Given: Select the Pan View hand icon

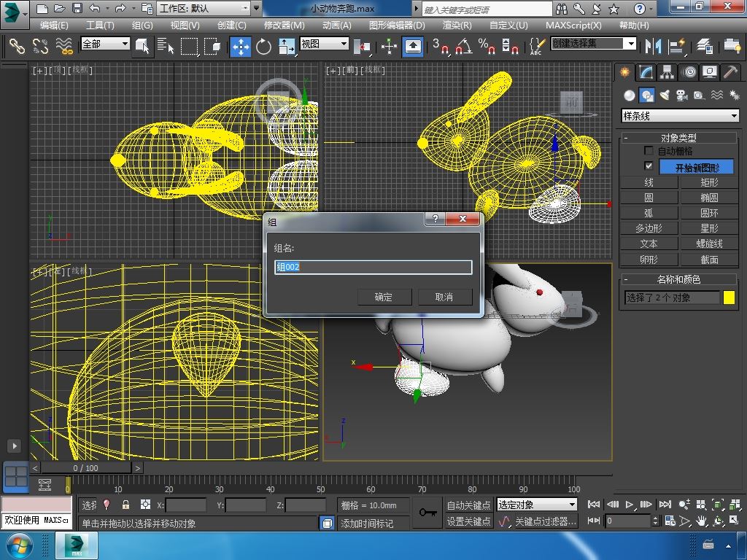Looking at the screenshot, I should coord(701,521).
